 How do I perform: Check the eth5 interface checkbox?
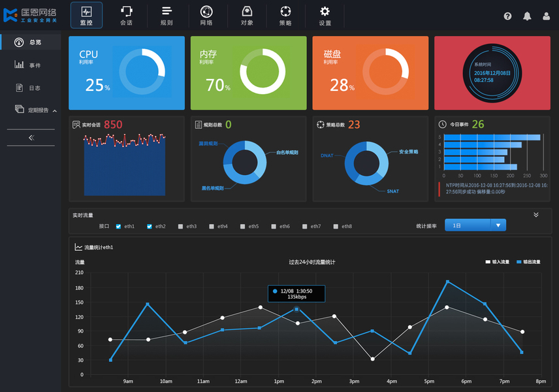point(242,227)
